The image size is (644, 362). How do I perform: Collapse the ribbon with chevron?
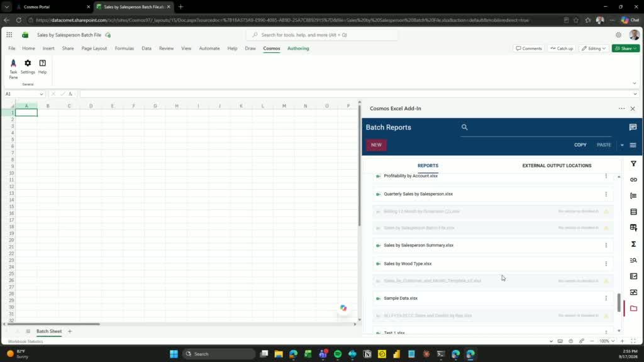(634, 84)
